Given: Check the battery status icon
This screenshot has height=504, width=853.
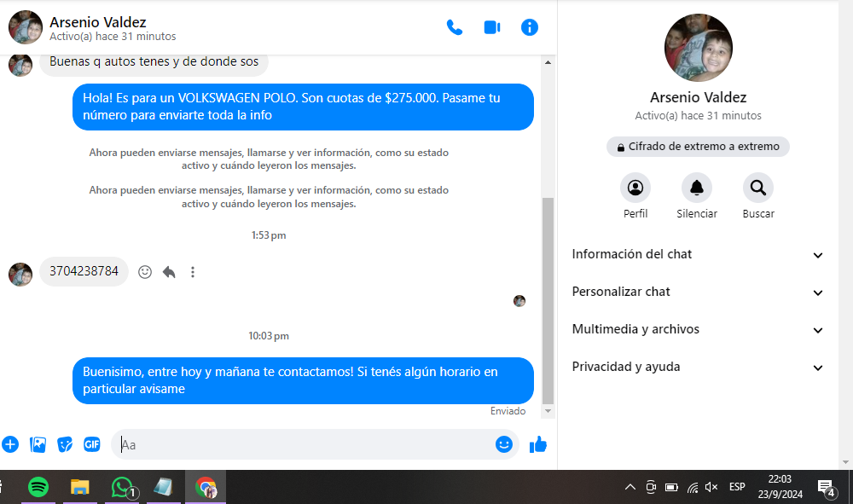Looking at the screenshot, I should click(671, 487).
